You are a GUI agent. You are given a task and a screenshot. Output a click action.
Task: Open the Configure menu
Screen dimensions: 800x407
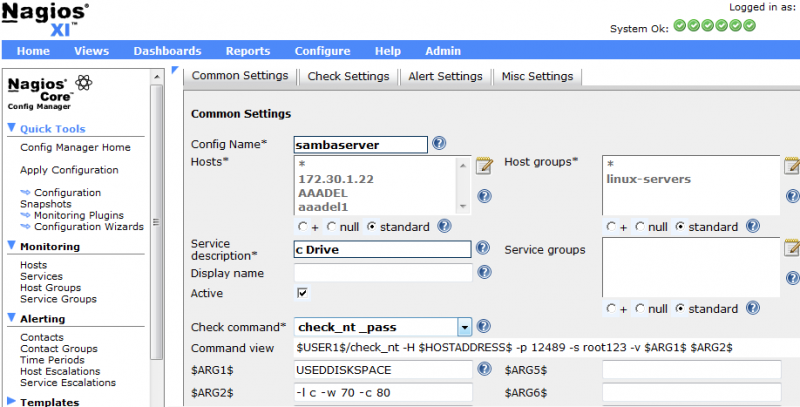pos(322,51)
